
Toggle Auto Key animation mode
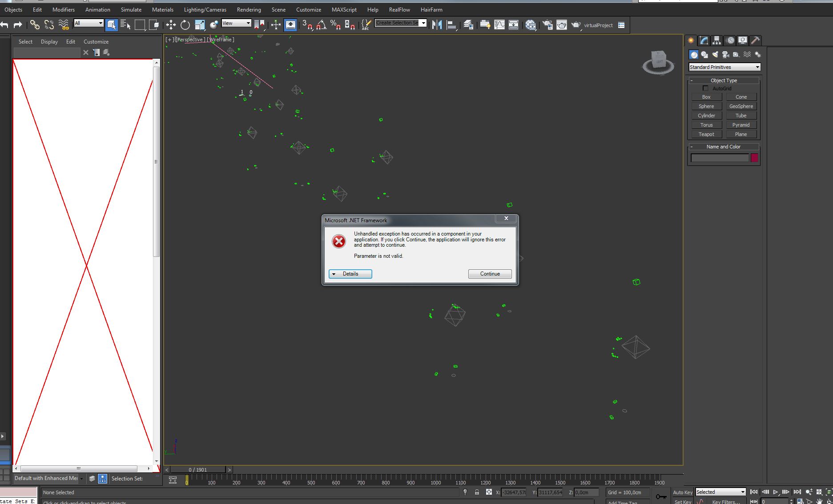(682, 492)
